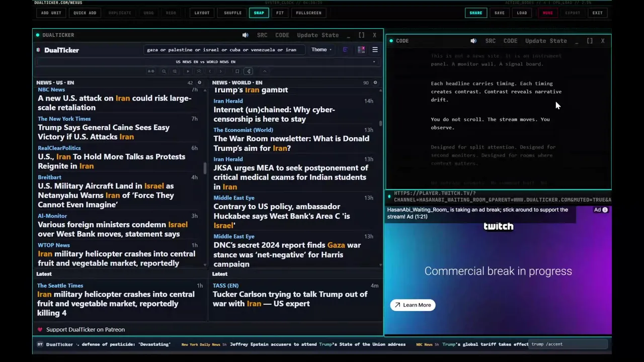The width and height of the screenshot is (644, 362).
Task: Open Tucker Carlson TASS headline in Latest
Action: (290, 299)
